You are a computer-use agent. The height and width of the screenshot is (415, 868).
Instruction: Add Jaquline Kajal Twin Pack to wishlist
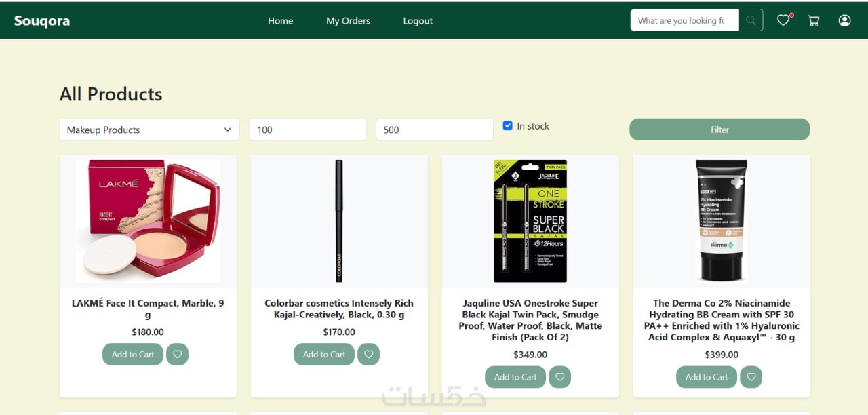coord(559,377)
